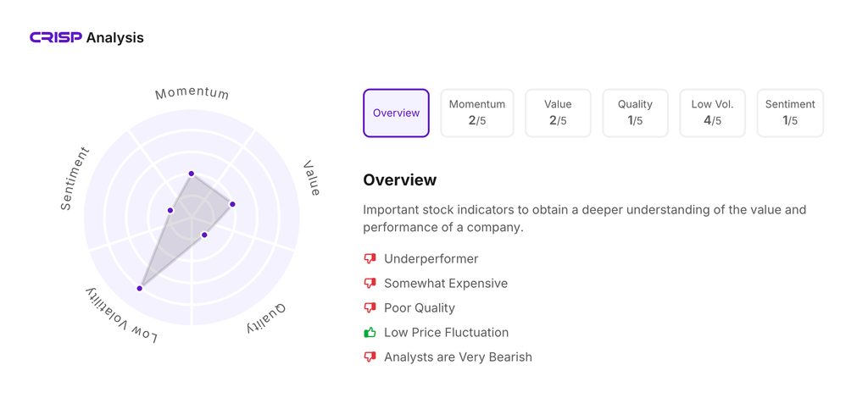Click the Underperformer indicator text
This screenshot has height=398, width=868.
(x=431, y=258)
